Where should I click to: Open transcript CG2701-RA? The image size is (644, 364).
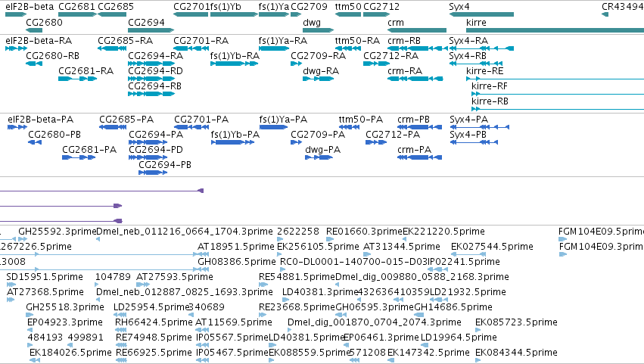pyautogui.click(x=201, y=41)
